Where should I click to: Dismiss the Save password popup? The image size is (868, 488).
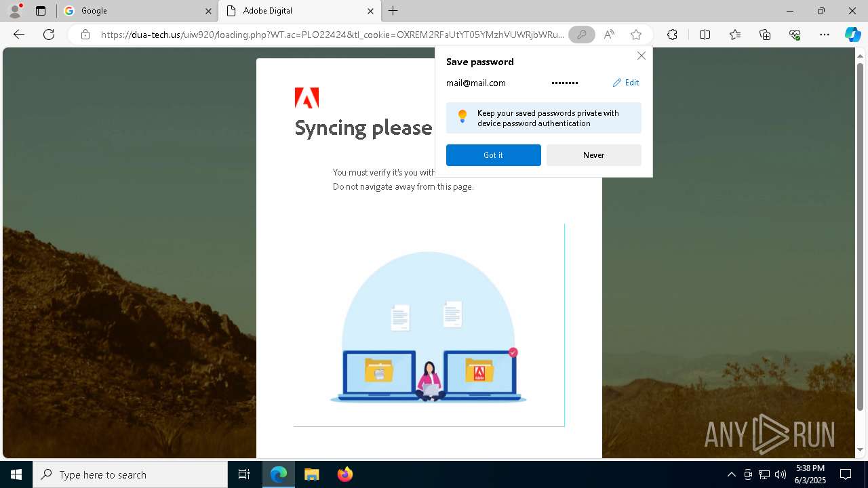[x=642, y=56]
